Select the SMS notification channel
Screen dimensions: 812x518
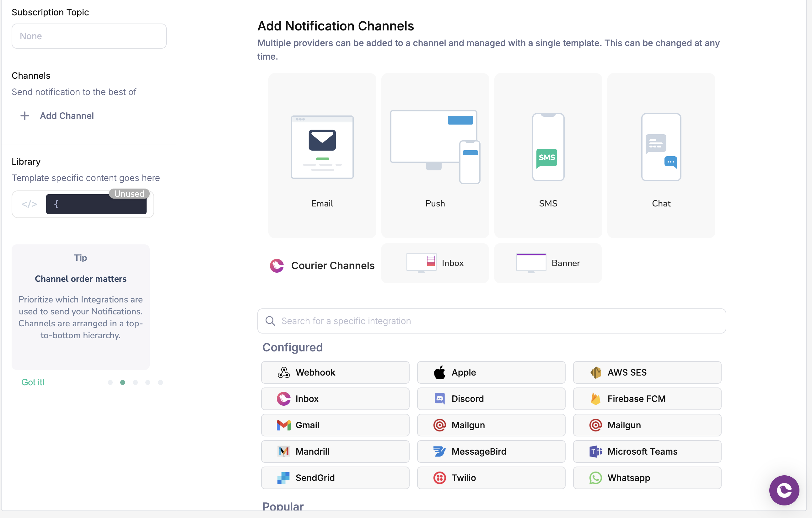(x=547, y=155)
